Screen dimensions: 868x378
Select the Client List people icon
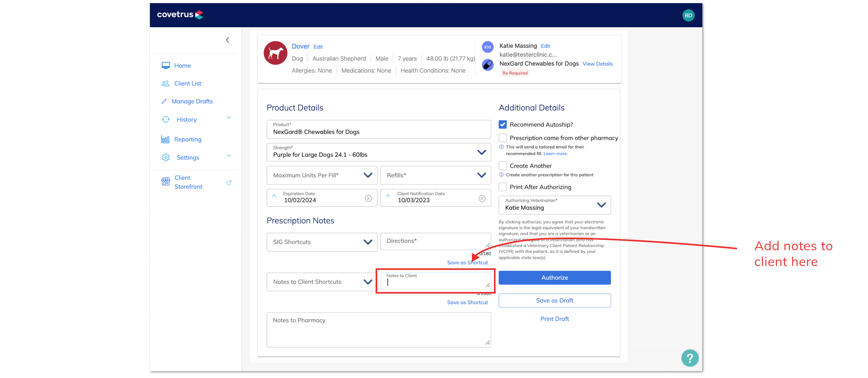click(x=165, y=83)
